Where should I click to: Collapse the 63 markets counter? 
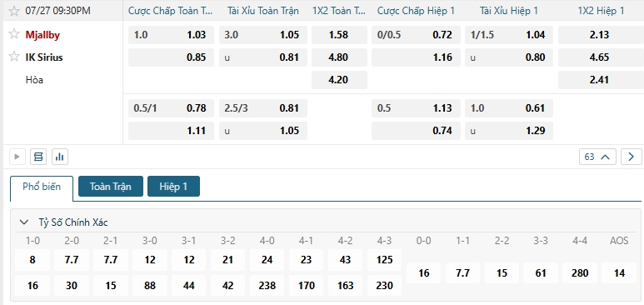(x=597, y=157)
